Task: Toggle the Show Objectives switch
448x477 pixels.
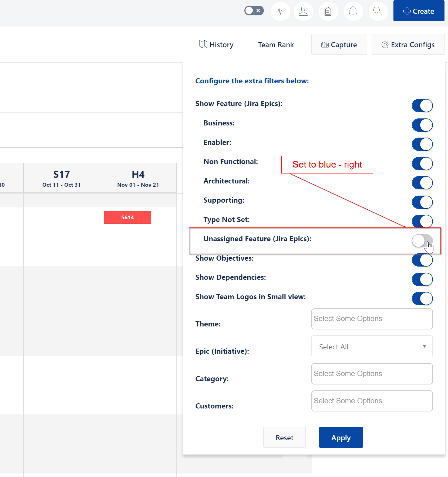Action: coord(422,260)
